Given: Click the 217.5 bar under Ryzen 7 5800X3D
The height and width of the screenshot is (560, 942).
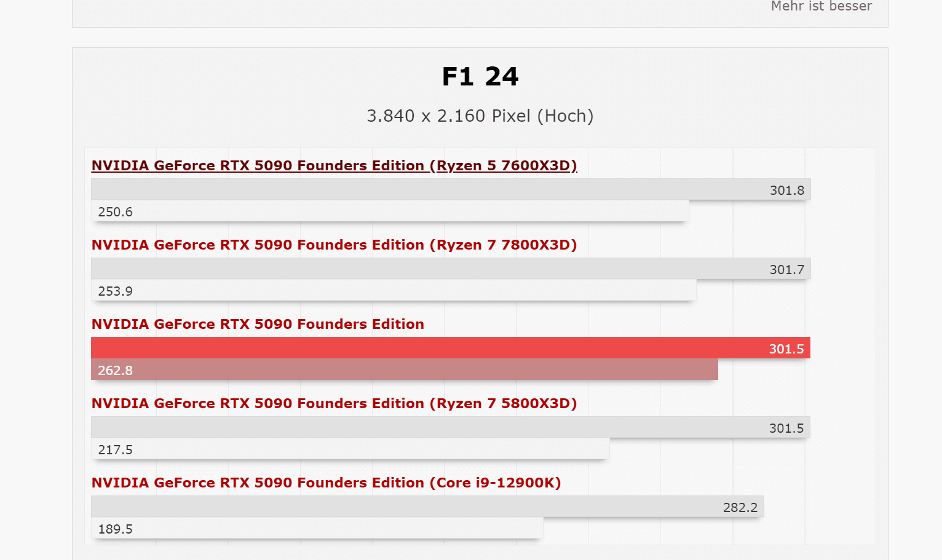Looking at the screenshot, I should click(350, 449).
